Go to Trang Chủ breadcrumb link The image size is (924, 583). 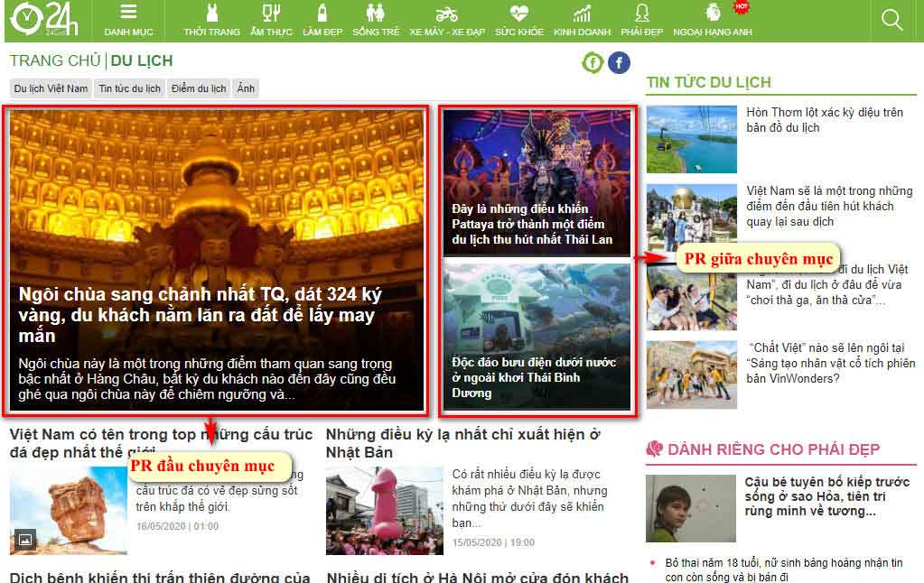coord(55,61)
